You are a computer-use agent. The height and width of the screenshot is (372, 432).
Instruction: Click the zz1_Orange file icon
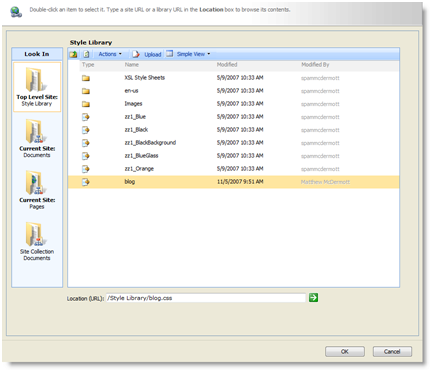[86, 169]
